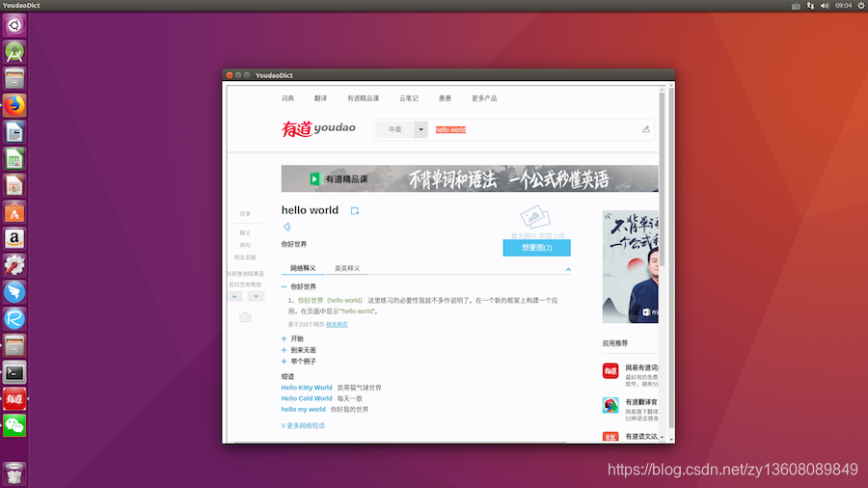Screen dimensions: 868x488
Task: Open the Hello Cold World phrase link
Action: 307,398
